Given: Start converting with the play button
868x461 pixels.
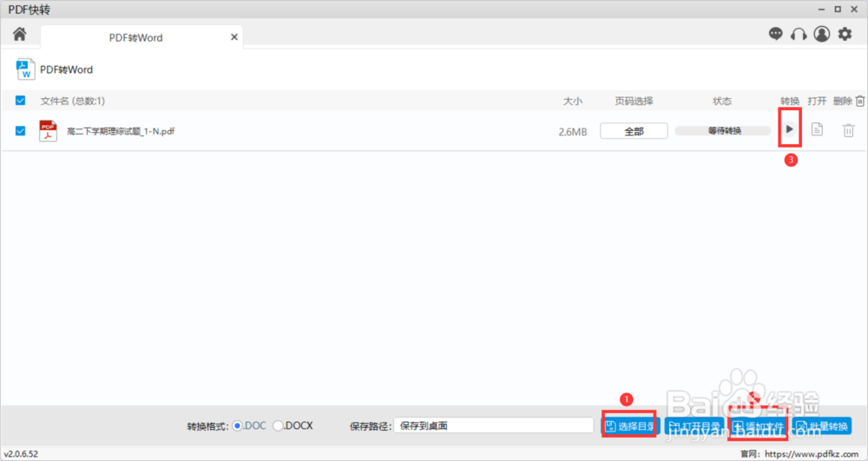Looking at the screenshot, I should (789, 129).
